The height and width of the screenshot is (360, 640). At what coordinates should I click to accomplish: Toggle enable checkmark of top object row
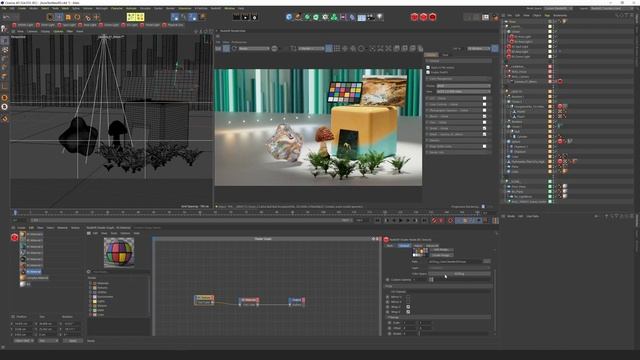point(555,22)
